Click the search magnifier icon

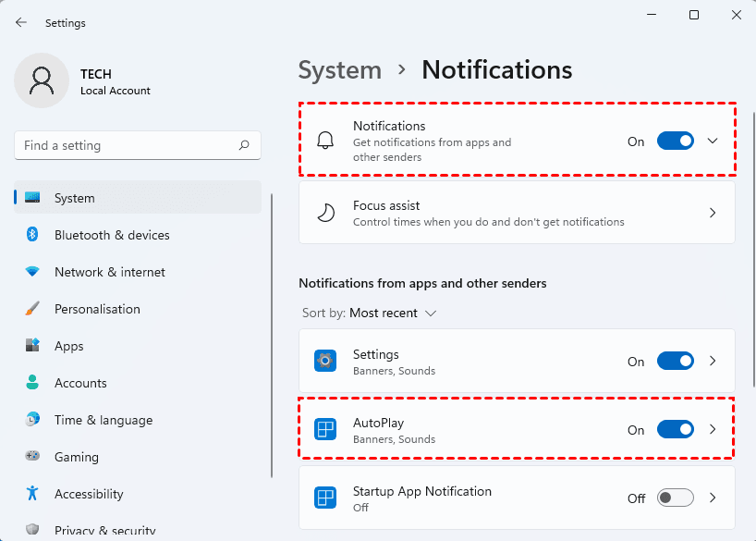tap(244, 145)
